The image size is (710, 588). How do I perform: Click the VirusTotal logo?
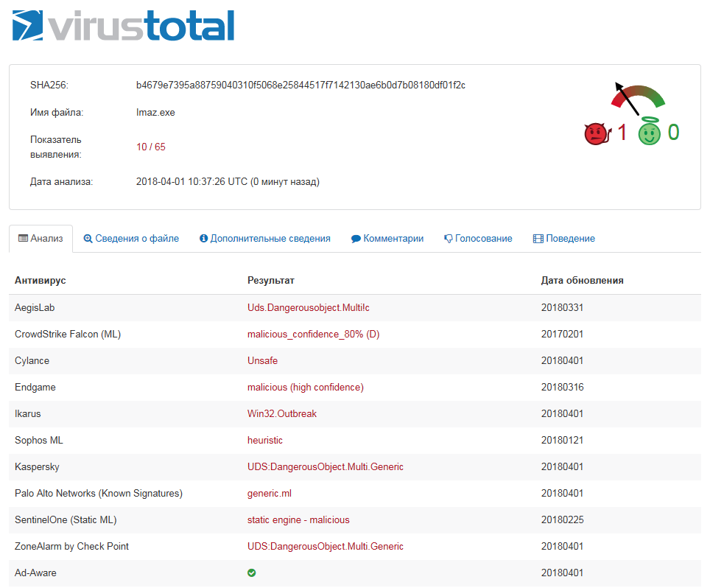(124, 26)
